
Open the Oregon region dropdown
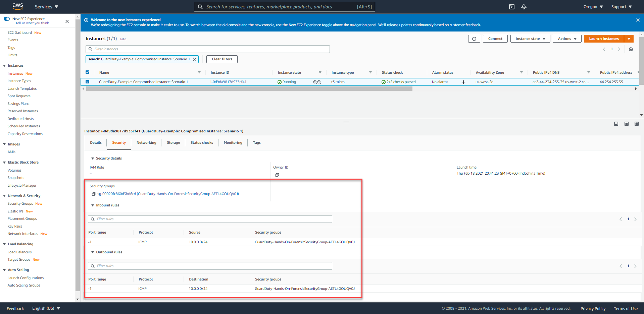593,7
